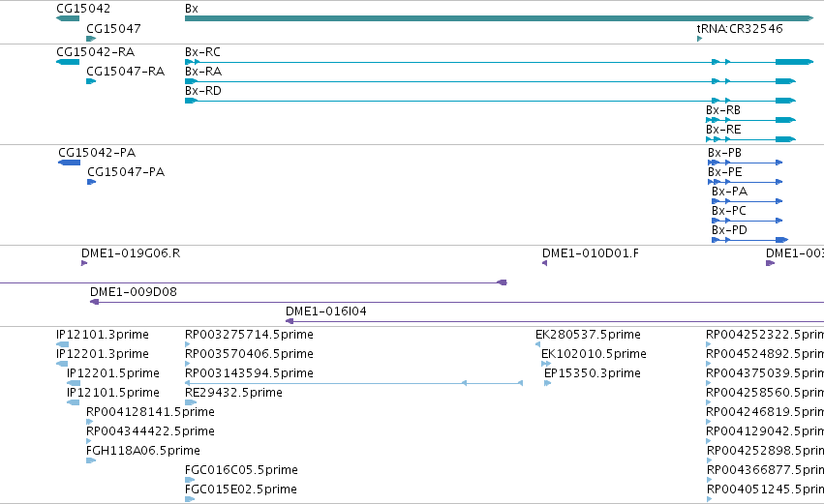
Task: Click the FGH118A06.5prime EST label
Action: [x=143, y=451]
